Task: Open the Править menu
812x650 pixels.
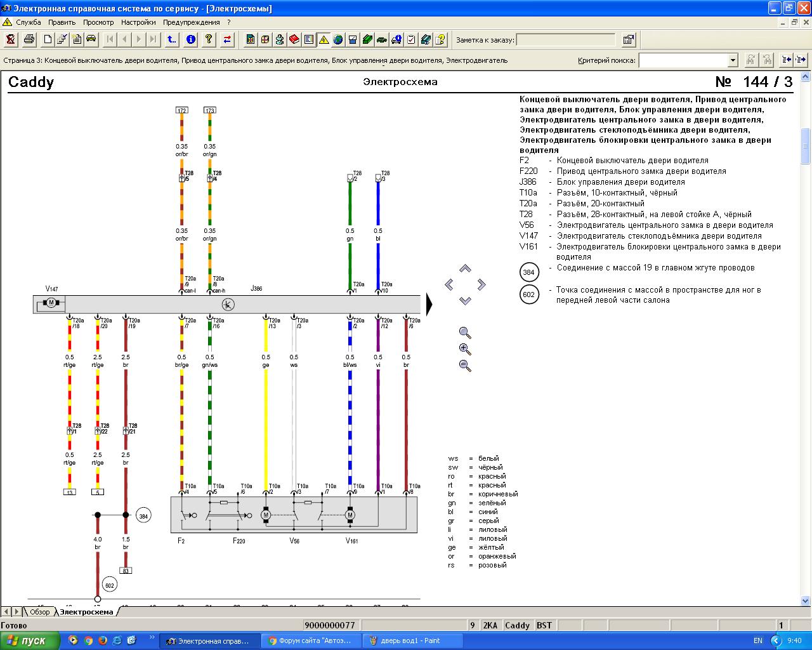Action: (62, 22)
